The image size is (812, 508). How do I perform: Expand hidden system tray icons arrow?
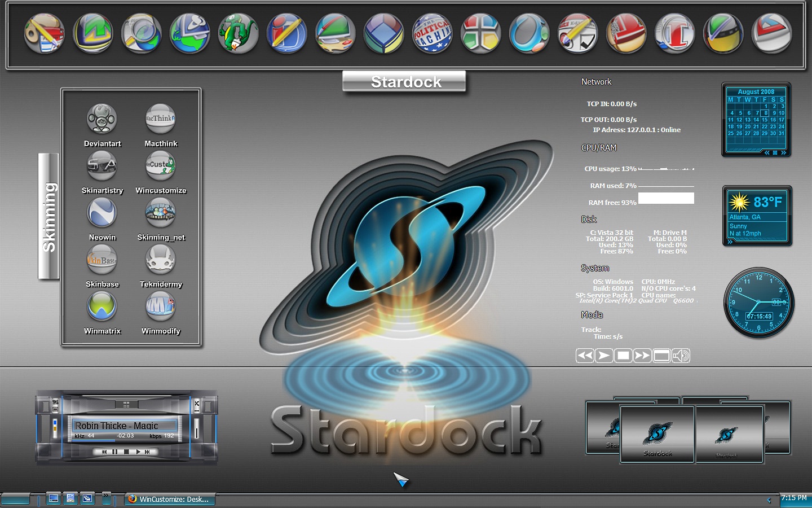[x=769, y=500]
